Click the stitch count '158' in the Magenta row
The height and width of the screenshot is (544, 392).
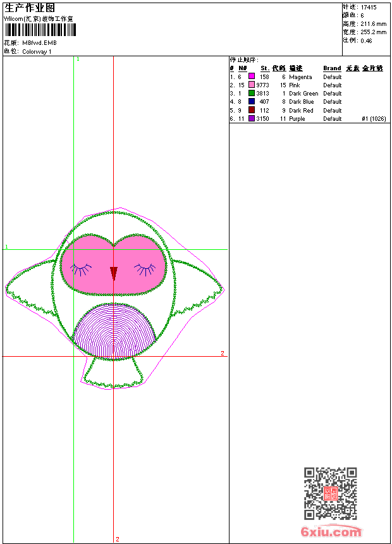click(264, 77)
